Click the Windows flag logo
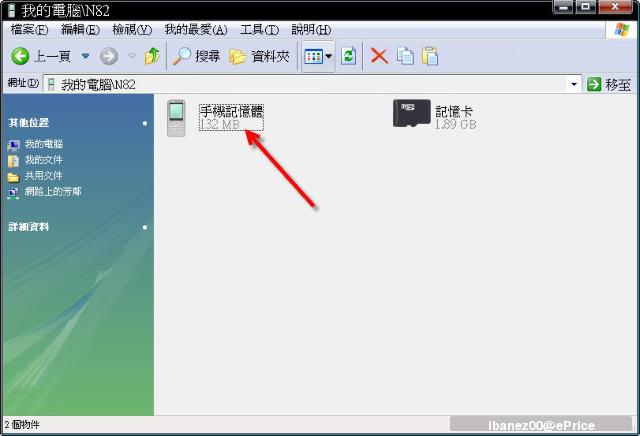The height and width of the screenshot is (436, 640). [x=622, y=30]
